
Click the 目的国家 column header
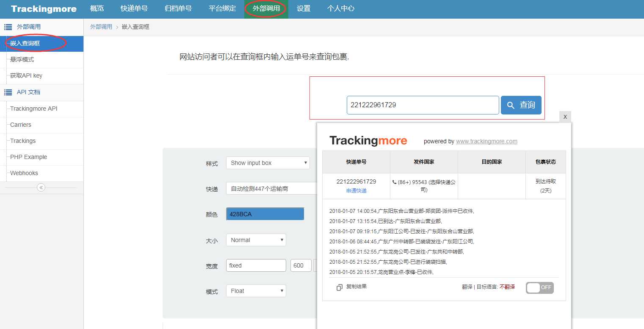pyautogui.click(x=492, y=162)
